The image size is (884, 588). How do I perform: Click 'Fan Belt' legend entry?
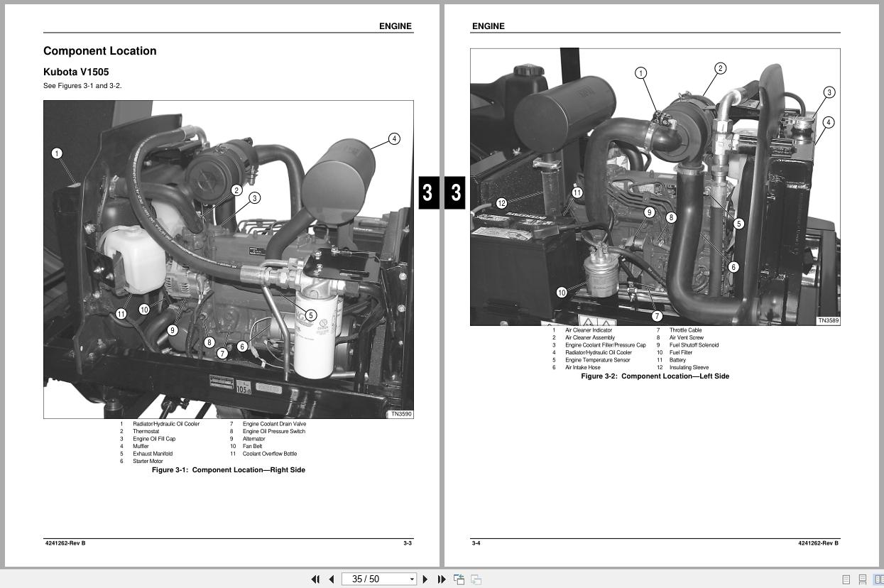[x=253, y=447]
